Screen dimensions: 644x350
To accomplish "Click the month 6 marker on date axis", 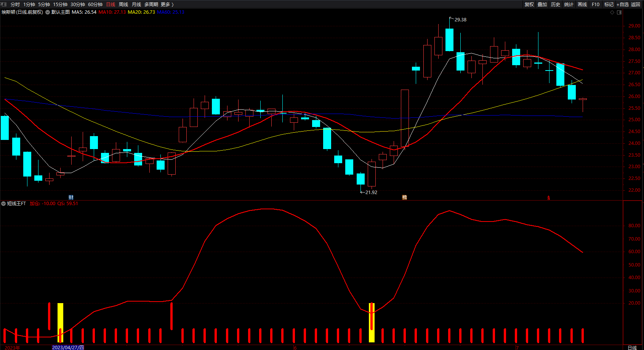I will pos(295,347).
